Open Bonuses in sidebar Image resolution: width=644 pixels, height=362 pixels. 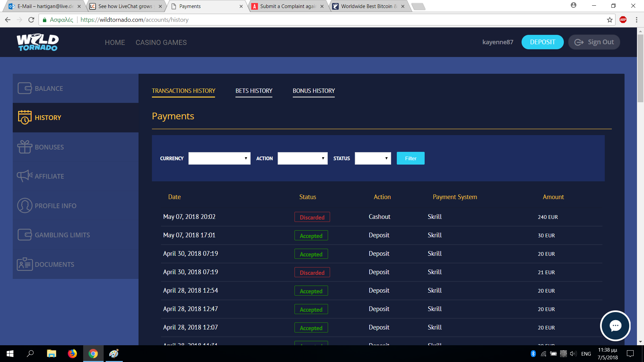click(x=75, y=147)
